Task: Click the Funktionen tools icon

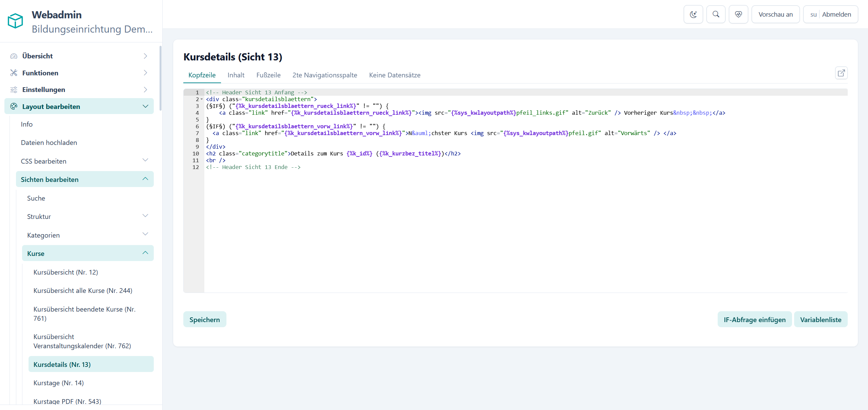Action: (x=14, y=73)
